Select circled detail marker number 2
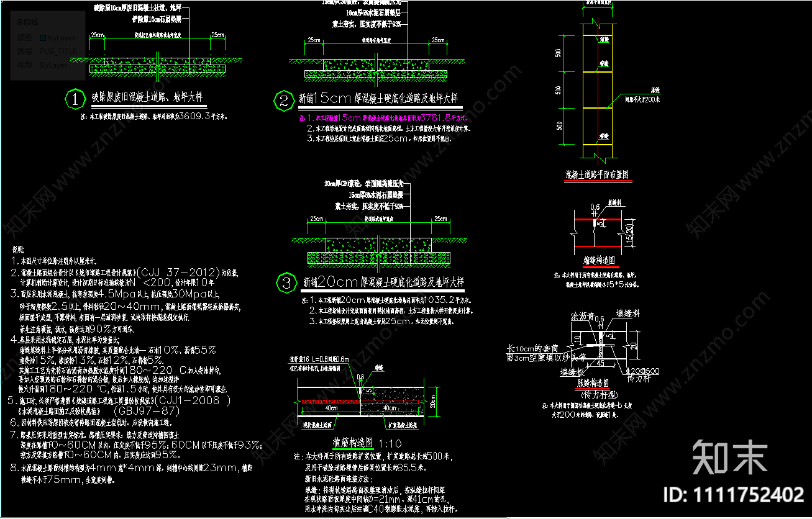The height and width of the screenshot is (519, 812). click(284, 100)
